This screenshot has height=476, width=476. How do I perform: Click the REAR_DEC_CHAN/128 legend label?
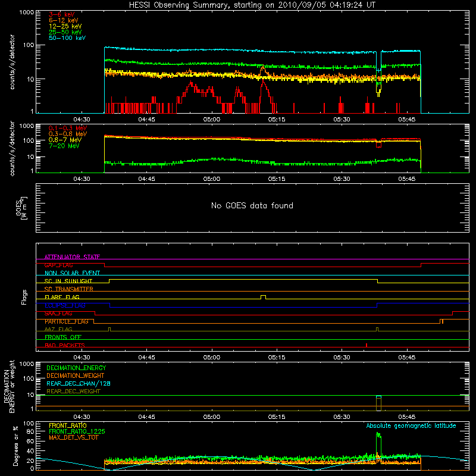[x=79, y=383]
